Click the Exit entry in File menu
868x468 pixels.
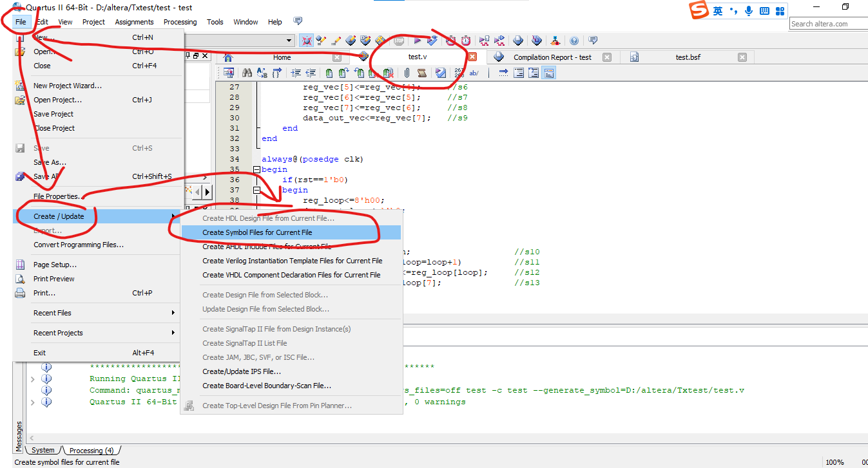[x=97, y=353]
